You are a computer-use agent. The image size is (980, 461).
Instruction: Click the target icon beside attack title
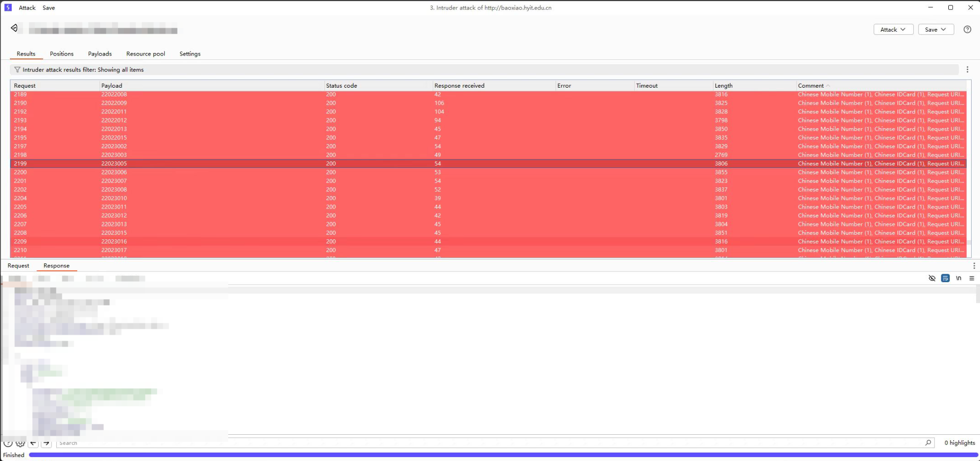tap(14, 28)
